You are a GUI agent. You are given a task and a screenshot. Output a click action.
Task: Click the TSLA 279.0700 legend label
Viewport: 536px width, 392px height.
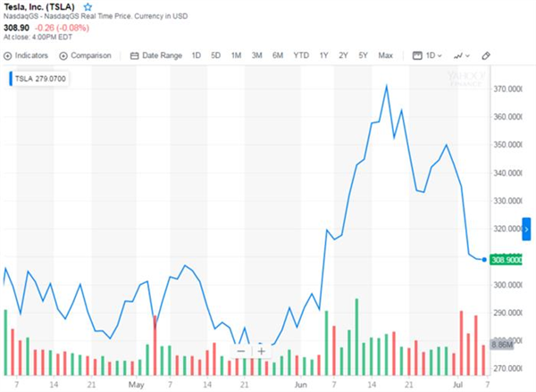point(39,79)
